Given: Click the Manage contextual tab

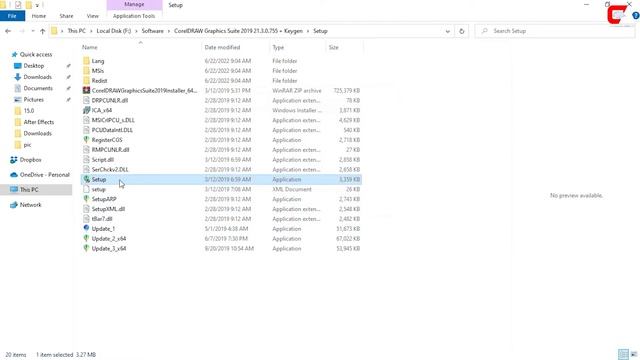Looking at the screenshot, I should (x=134, y=4).
